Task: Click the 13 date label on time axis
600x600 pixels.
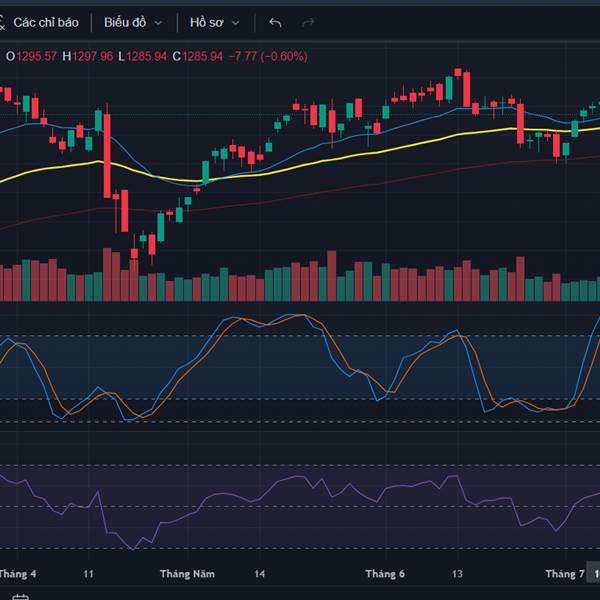Action: (457, 574)
